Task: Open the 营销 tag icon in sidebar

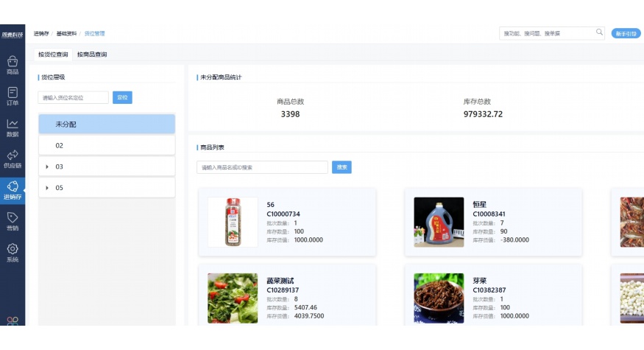Action: [13, 222]
